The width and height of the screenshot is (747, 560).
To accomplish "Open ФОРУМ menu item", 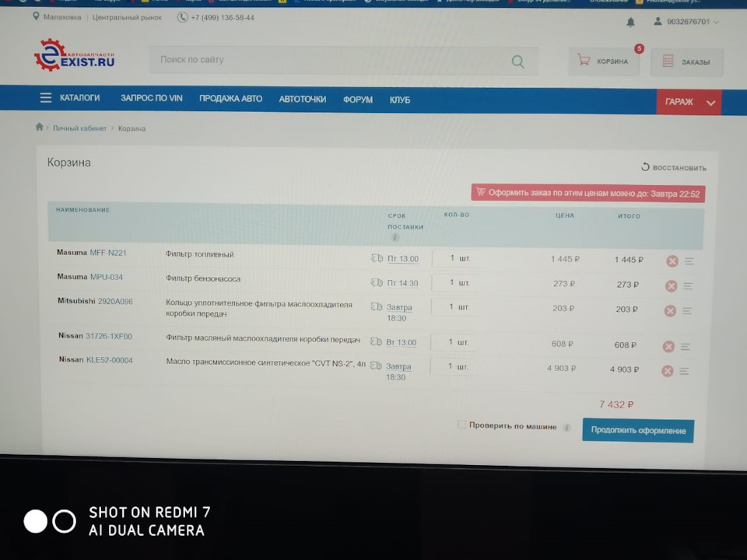I will point(358,100).
